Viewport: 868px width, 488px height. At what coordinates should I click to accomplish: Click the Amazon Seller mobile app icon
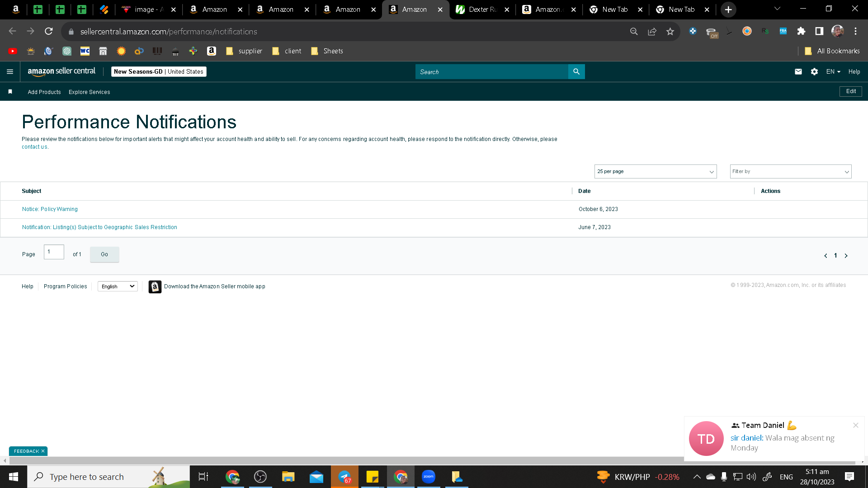[x=155, y=286]
